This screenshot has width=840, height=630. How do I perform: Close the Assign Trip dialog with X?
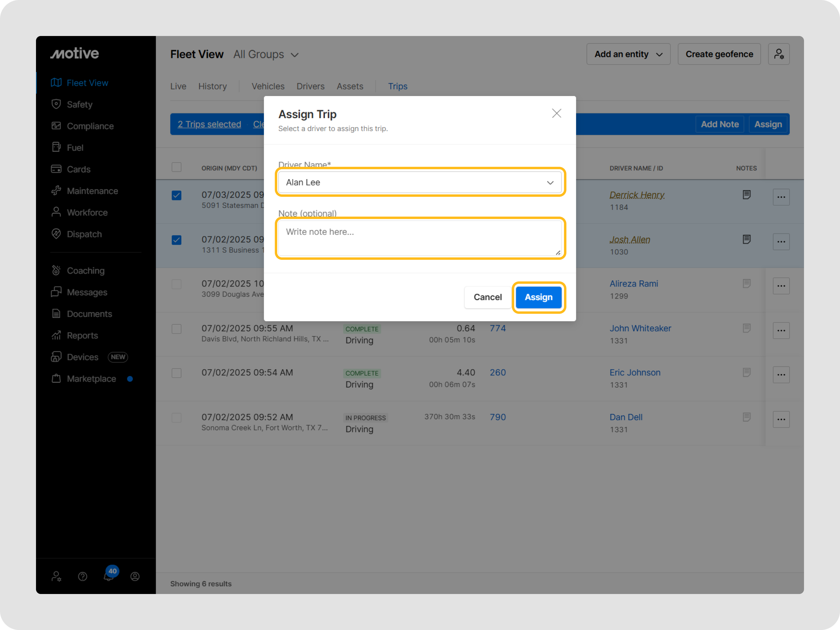click(556, 113)
